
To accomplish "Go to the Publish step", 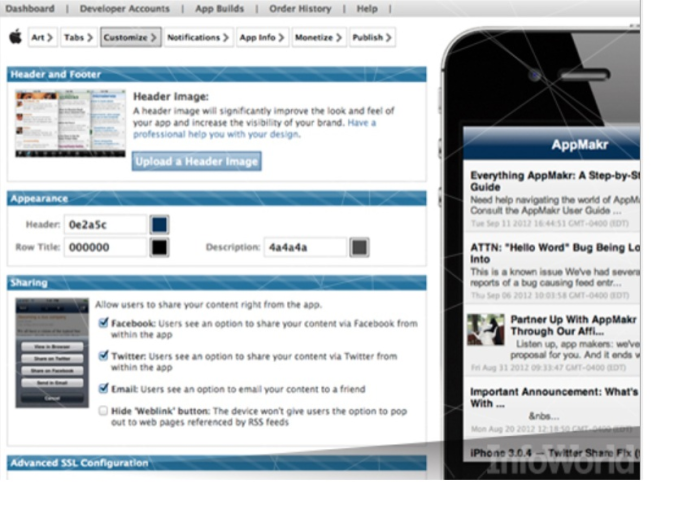I will (372, 37).
